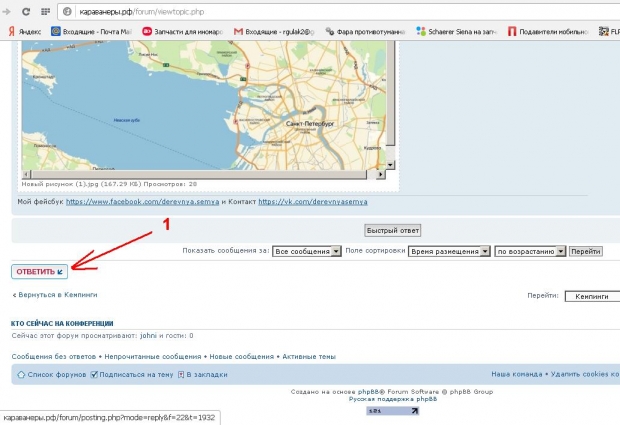Open the по возрастанию order dropdown
Screen dimensions: 620x425
tap(530, 252)
